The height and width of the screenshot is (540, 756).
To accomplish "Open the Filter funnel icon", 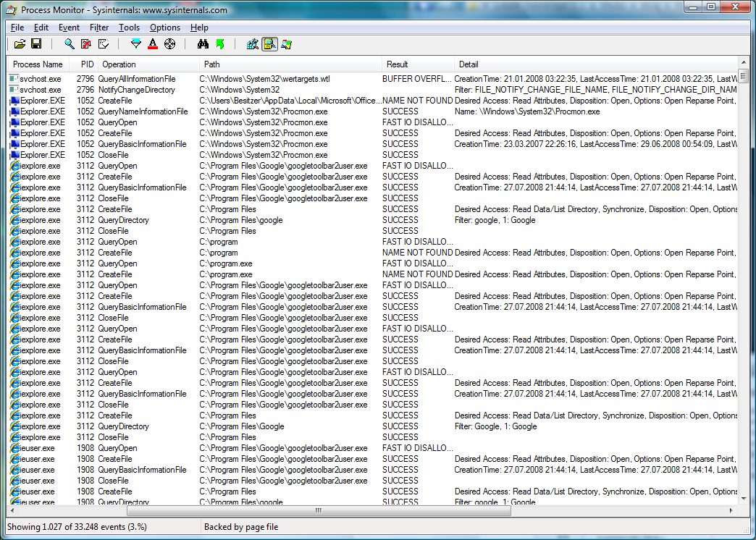I will point(136,44).
